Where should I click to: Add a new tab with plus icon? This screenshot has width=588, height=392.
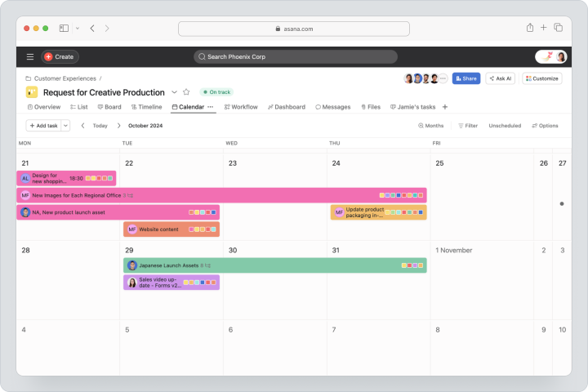tap(445, 107)
